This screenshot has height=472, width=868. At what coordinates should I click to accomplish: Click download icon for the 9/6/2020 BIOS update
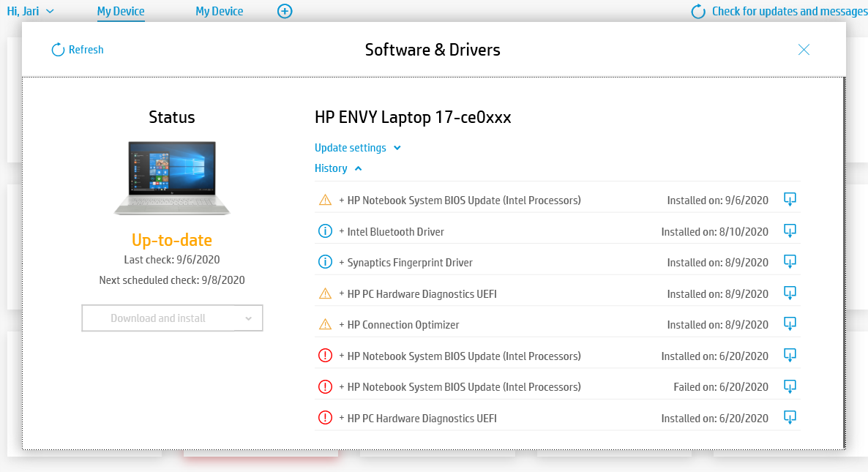(x=790, y=200)
